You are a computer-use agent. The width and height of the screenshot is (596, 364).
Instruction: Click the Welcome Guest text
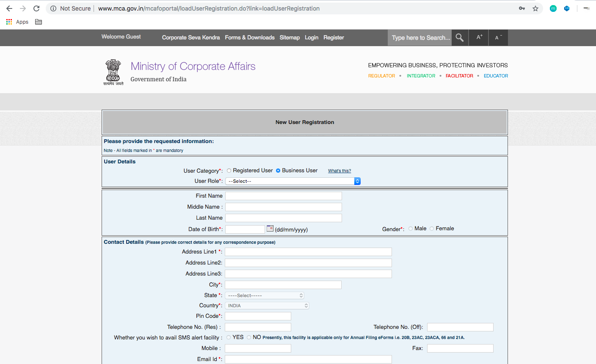121,37
